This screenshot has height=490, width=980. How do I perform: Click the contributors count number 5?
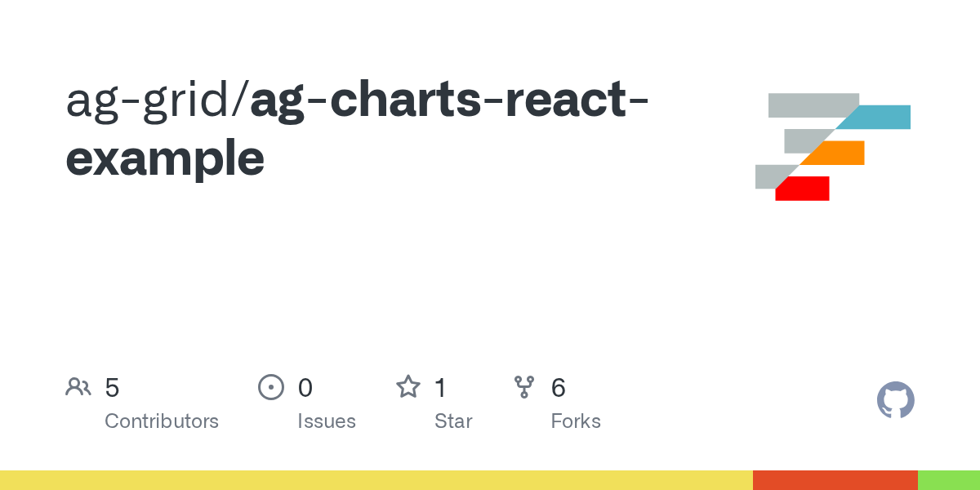click(x=112, y=387)
